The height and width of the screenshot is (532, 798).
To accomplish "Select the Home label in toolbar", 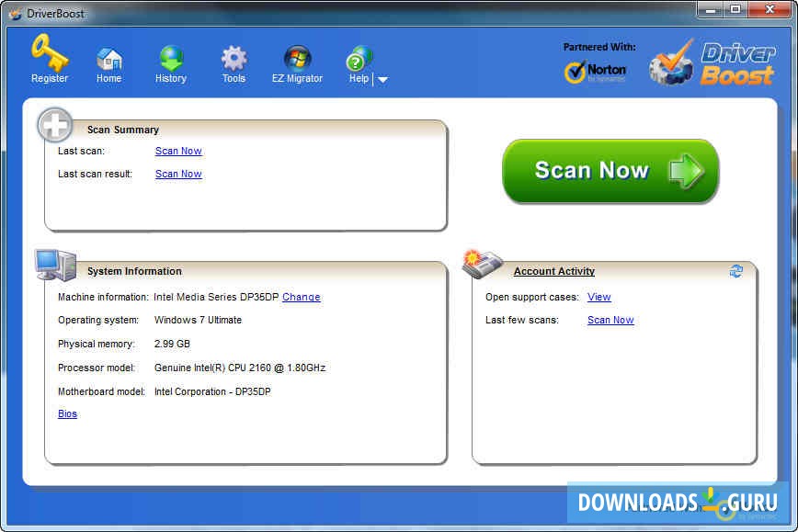I will 108,78.
